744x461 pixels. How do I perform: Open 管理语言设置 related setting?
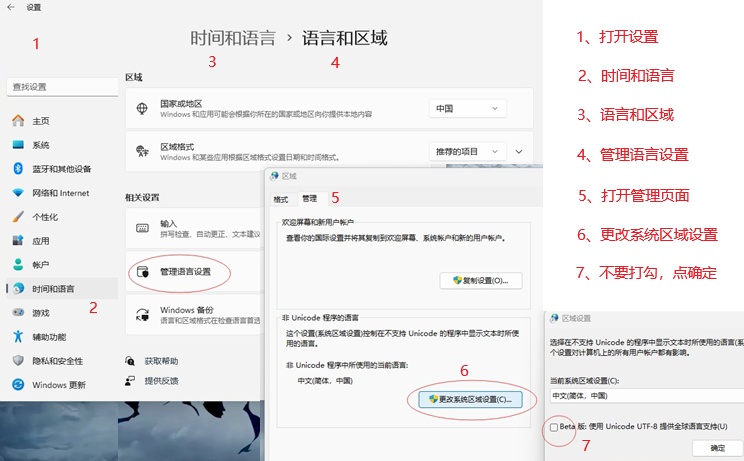coord(195,272)
